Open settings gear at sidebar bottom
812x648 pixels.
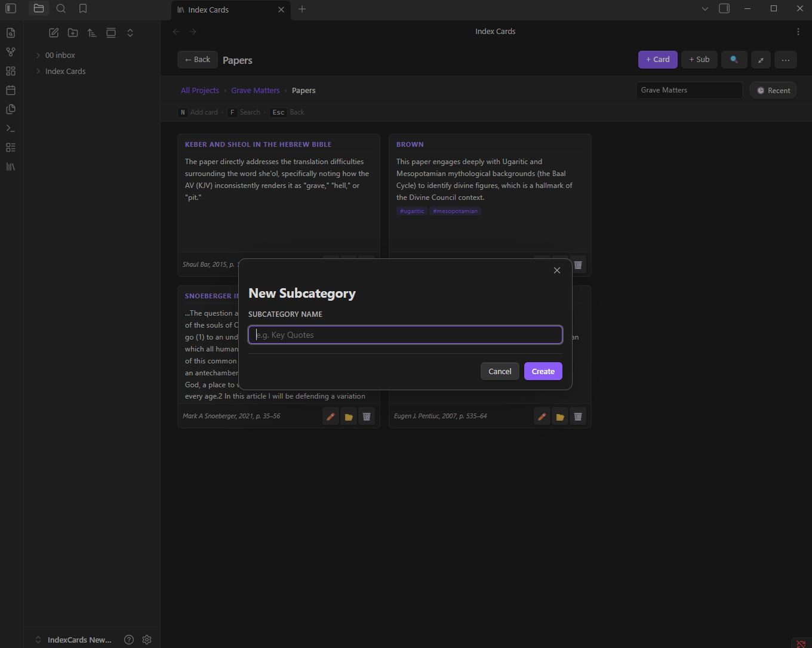click(147, 640)
